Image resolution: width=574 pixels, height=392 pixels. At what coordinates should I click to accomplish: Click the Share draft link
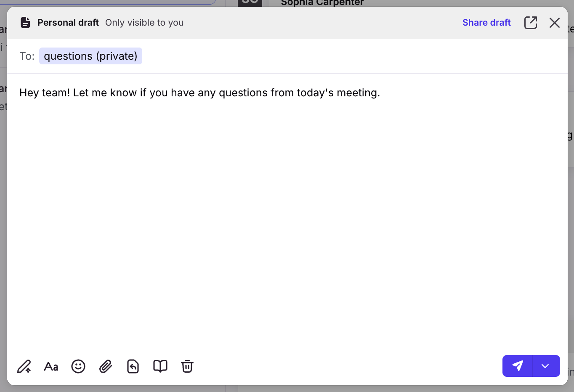pyautogui.click(x=486, y=23)
